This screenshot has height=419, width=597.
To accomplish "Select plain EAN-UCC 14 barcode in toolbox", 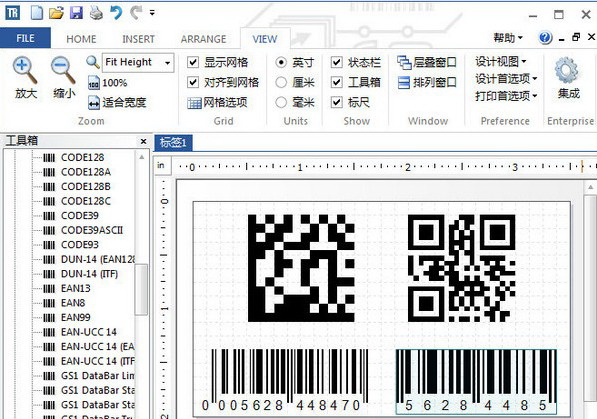I will tap(89, 332).
